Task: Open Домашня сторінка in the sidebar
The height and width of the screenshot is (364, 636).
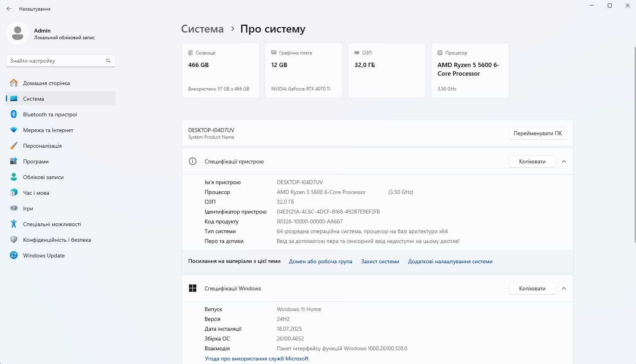Action: (x=61, y=83)
